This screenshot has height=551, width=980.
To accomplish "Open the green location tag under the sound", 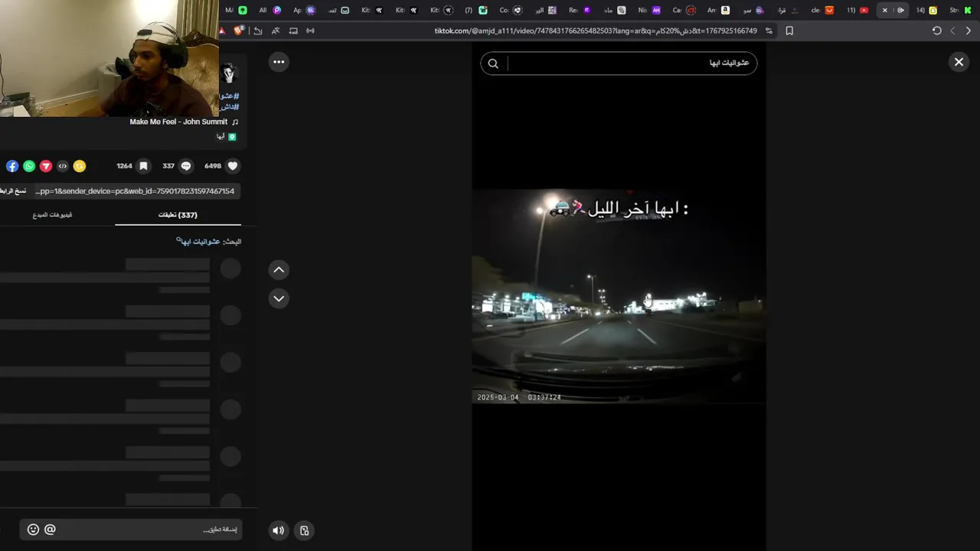I will point(227,136).
